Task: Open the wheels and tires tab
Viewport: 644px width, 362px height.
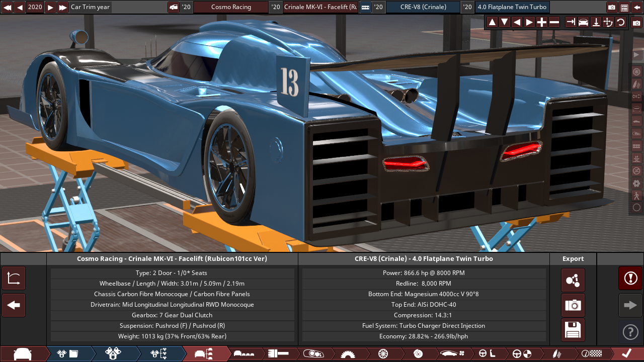Action: pos(383,354)
